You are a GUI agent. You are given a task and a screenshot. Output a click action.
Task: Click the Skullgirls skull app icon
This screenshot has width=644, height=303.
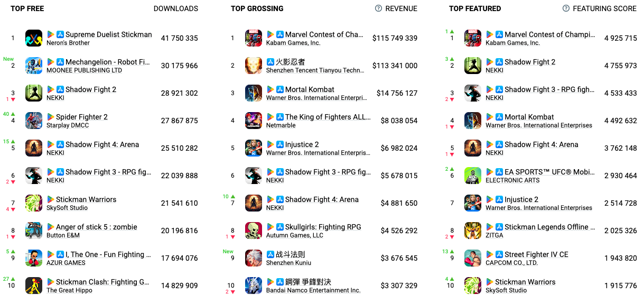[x=254, y=231]
